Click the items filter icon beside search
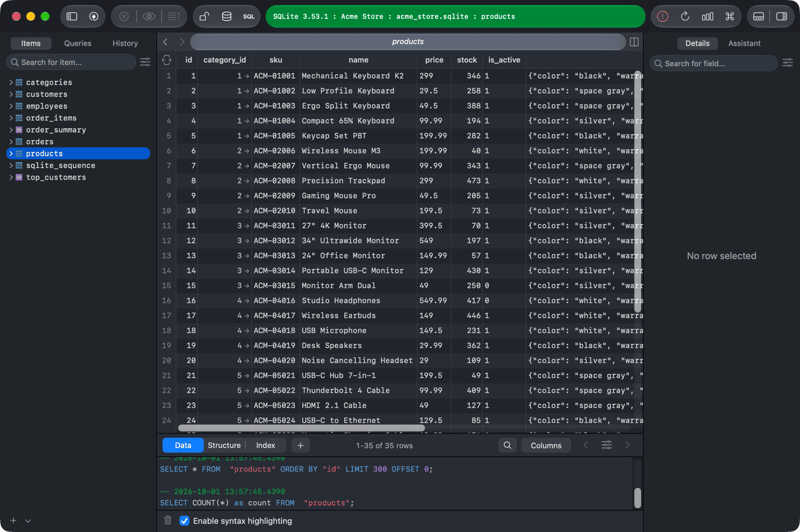Screen dimensions: 800x532 pos(145,62)
